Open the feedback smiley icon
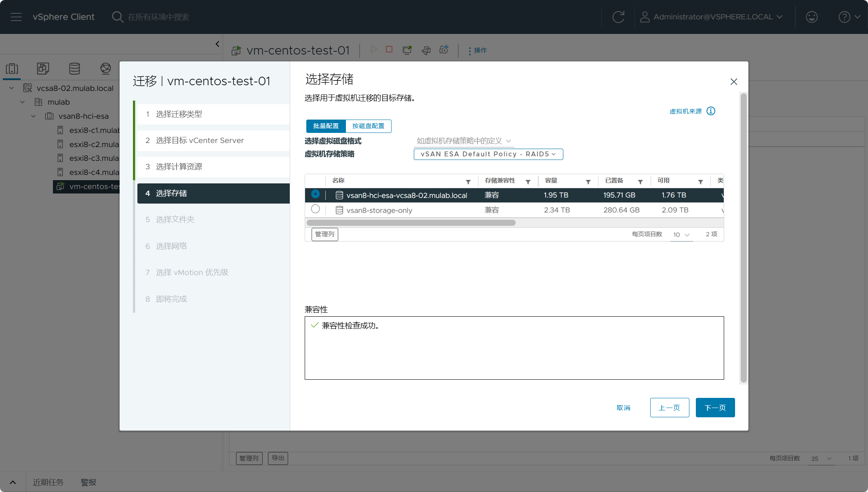The image size is (868, 492). point(812,17)
